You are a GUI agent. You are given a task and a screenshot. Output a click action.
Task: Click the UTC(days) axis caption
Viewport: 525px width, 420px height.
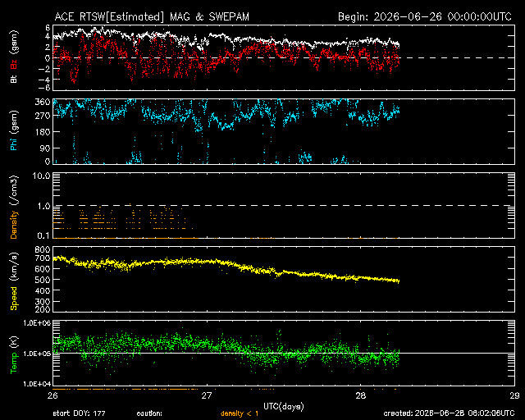pyautogui.click(x=284, y=407)
